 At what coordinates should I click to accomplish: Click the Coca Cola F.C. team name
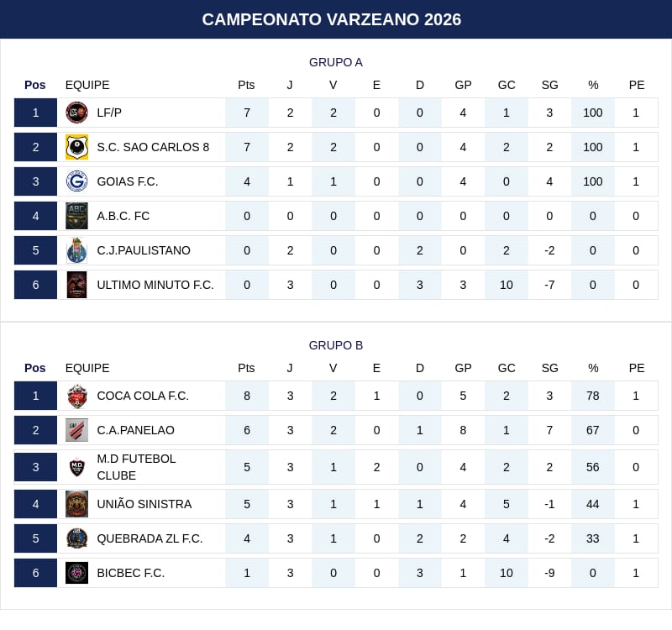tap(143, 396)
